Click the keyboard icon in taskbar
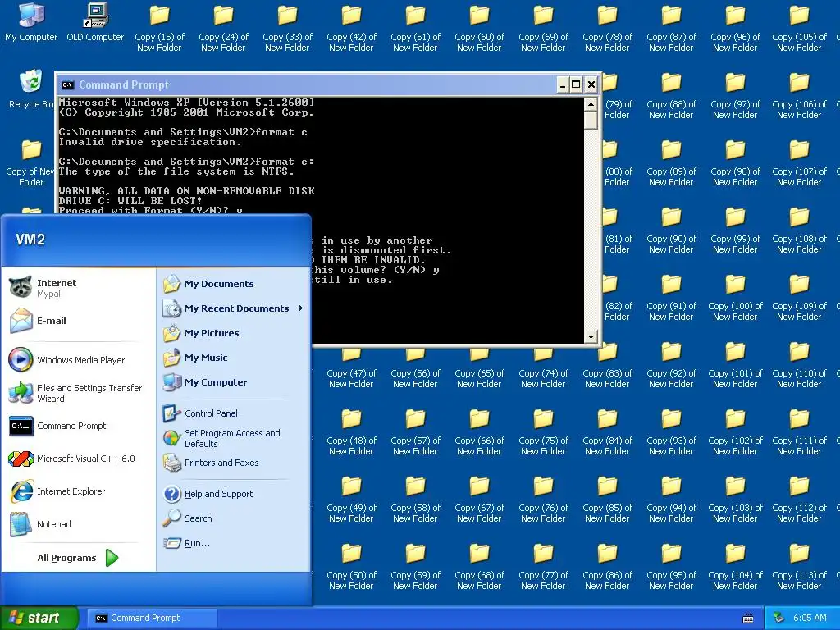The height and width of the screenshot is (630, 840). 748,619
